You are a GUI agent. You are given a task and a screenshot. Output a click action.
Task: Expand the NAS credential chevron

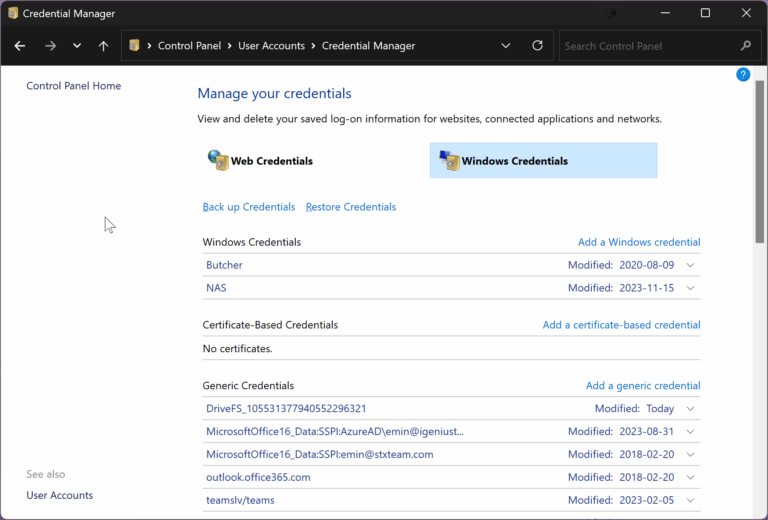[x=690, y=288]
